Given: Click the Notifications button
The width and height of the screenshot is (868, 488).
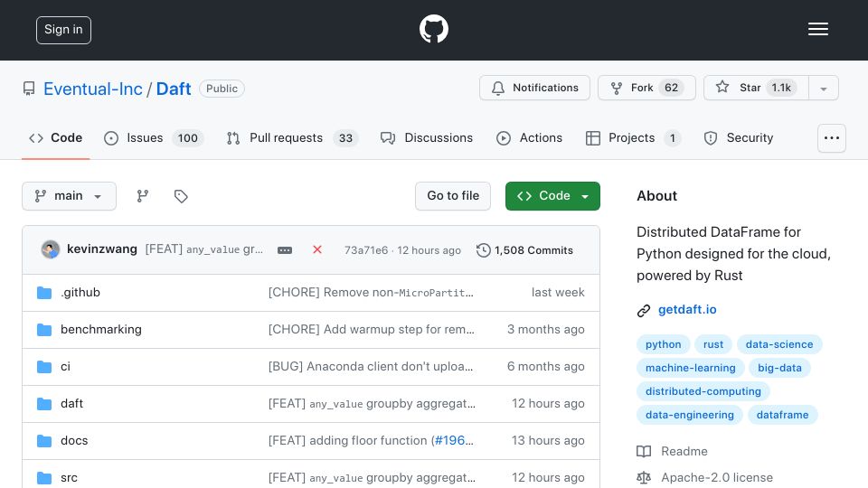Looking at the screenshot, I should click(534, 88).
